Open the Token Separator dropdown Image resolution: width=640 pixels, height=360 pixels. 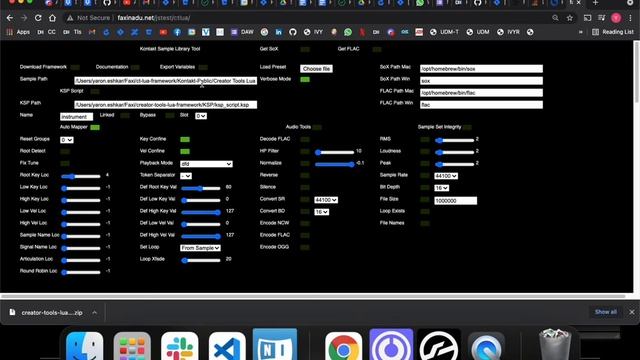pos(186,176)
